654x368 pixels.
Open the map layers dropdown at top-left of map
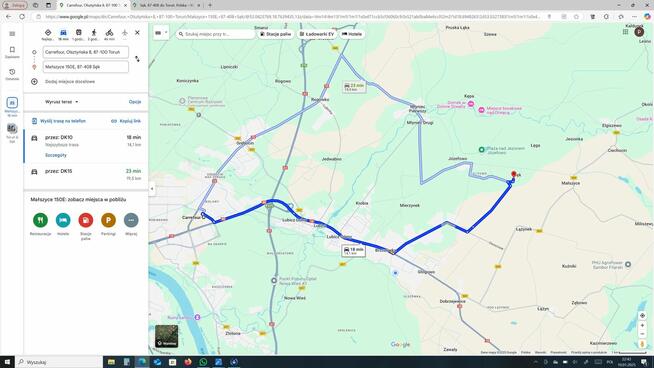pyautogui.click(x=161, y=33)
